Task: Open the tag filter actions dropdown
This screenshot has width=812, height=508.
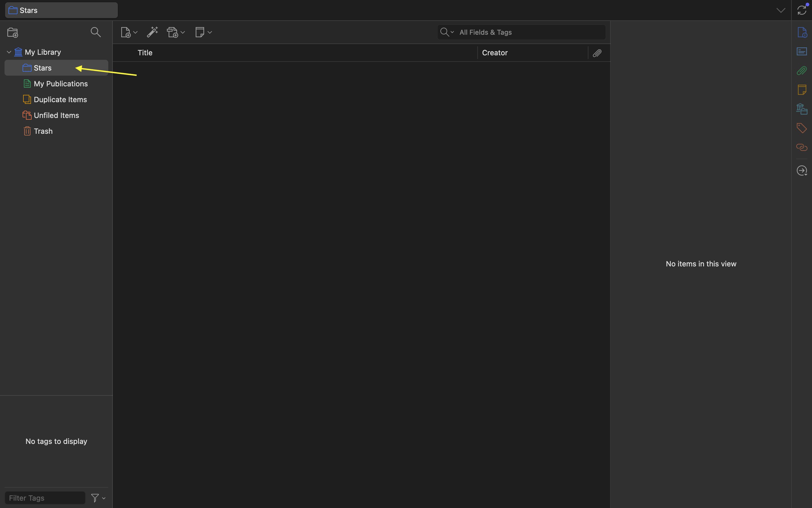Action: 98,498
